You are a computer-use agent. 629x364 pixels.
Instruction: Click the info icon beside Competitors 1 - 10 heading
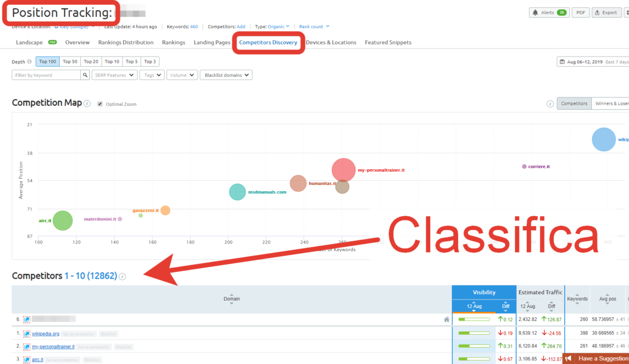pos(122,277)
